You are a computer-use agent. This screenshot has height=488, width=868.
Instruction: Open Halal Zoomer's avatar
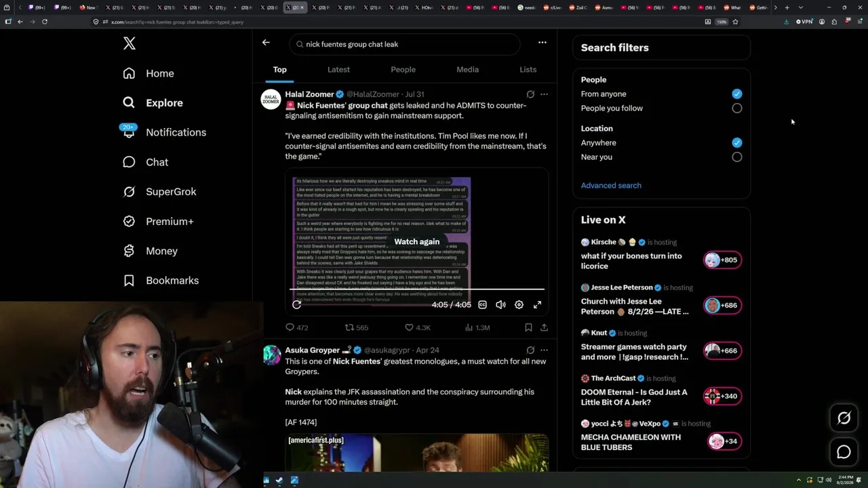coord(271,99)
